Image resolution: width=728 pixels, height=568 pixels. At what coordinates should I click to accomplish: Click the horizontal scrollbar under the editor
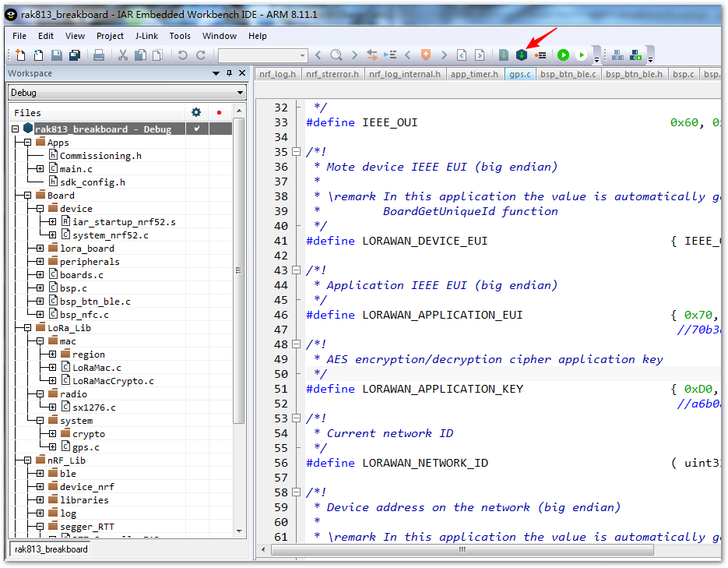462,550
